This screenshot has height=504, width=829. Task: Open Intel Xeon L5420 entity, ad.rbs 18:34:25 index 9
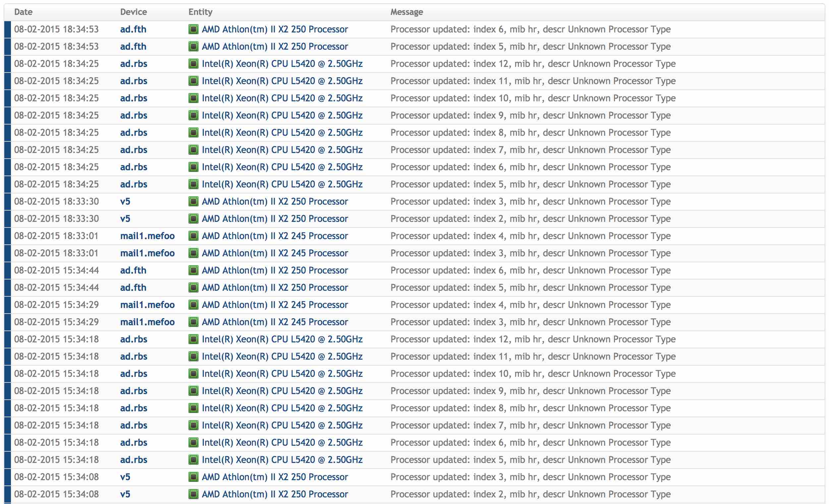tap(282, 115)
